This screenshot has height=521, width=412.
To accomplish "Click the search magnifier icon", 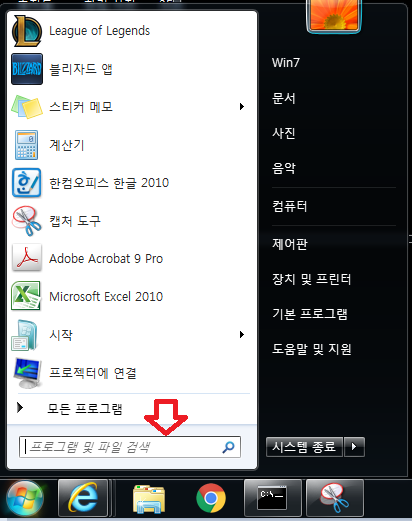I will coord(228,447).
